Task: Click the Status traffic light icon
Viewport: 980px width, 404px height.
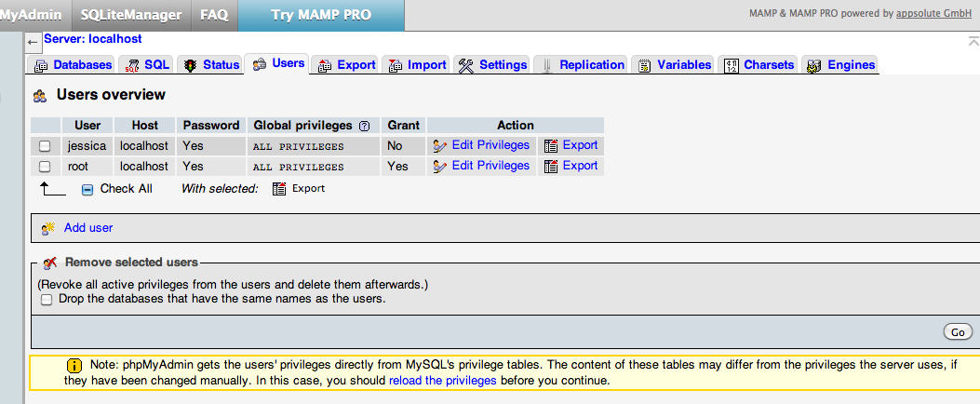Action: [191, 65]
